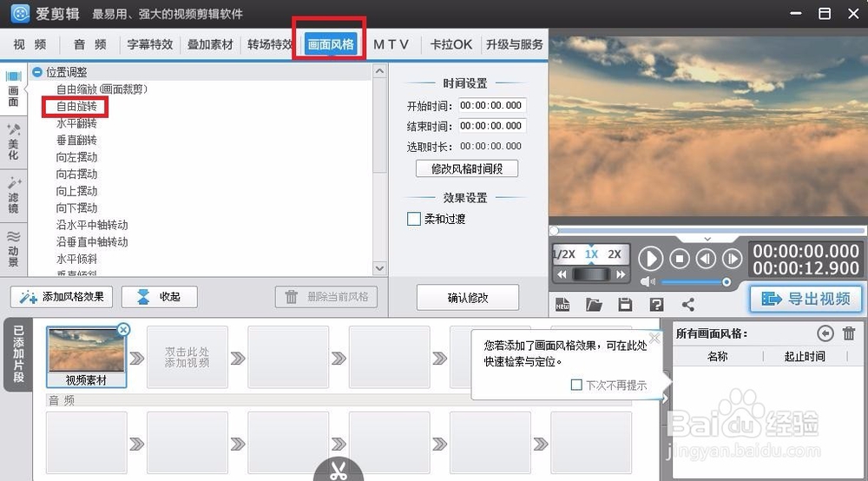Click the style list scroll-down arrow

click(x=379, y=268)
